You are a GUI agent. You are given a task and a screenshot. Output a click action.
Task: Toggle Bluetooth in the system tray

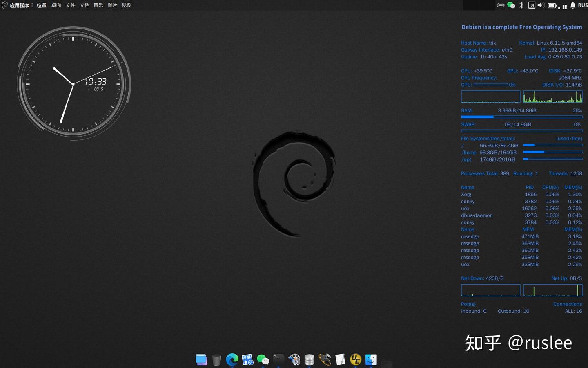(x=521, y=5)
